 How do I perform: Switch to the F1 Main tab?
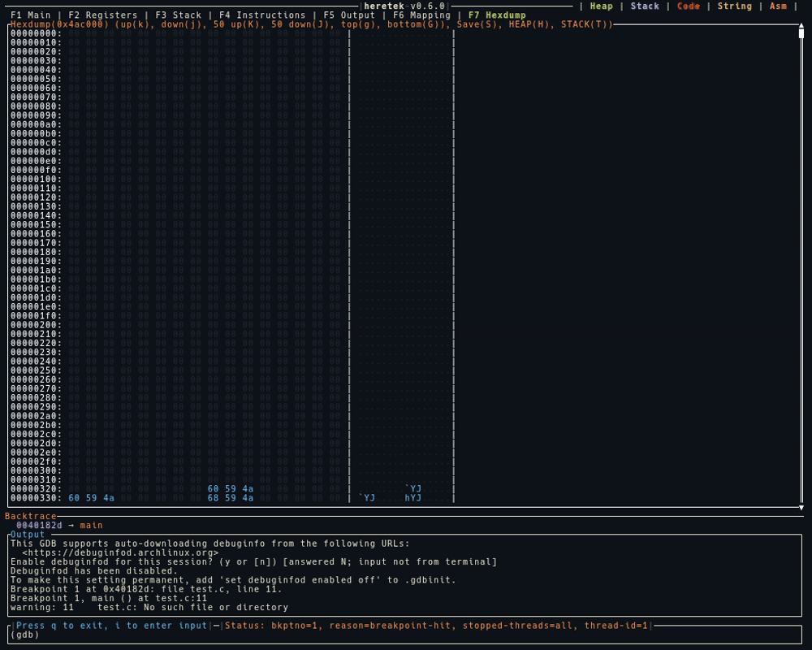(30, 15)
